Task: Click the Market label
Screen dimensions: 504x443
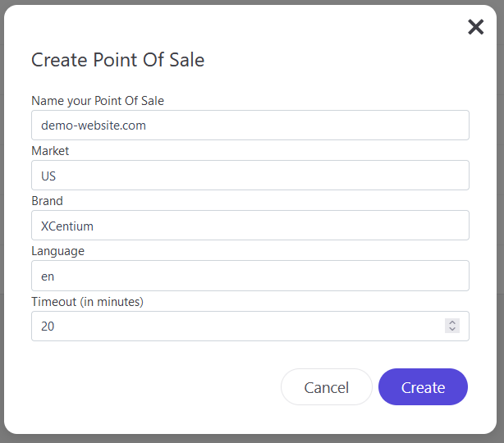Action: pyautogui.click(x=50, y=151)
